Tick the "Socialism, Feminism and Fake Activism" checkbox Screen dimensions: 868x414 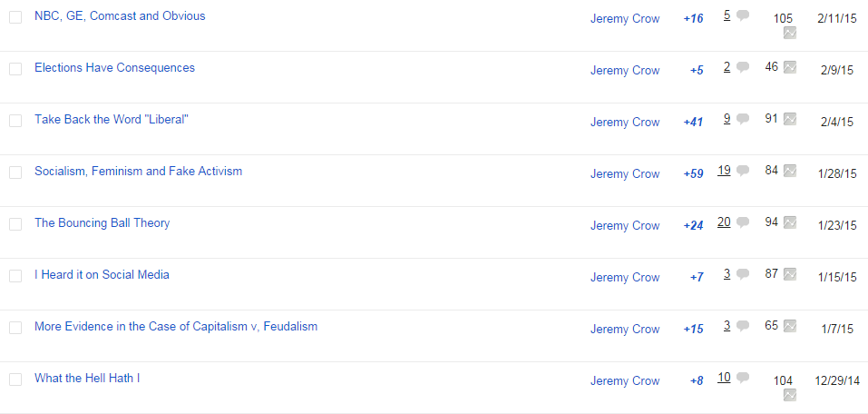coord(15,172)
